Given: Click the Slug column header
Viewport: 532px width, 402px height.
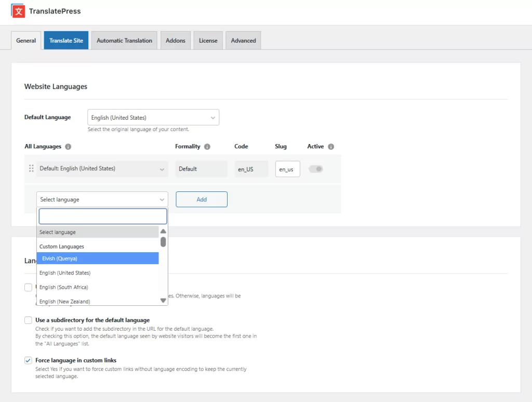Looking at the screenshot, I should click(281, 146).
